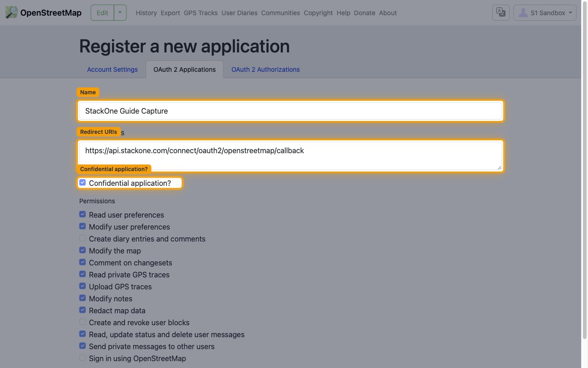Uncheck Read private GPS traces
The width and height of the screenshot is (588, 368).
[x=82, y=274]
